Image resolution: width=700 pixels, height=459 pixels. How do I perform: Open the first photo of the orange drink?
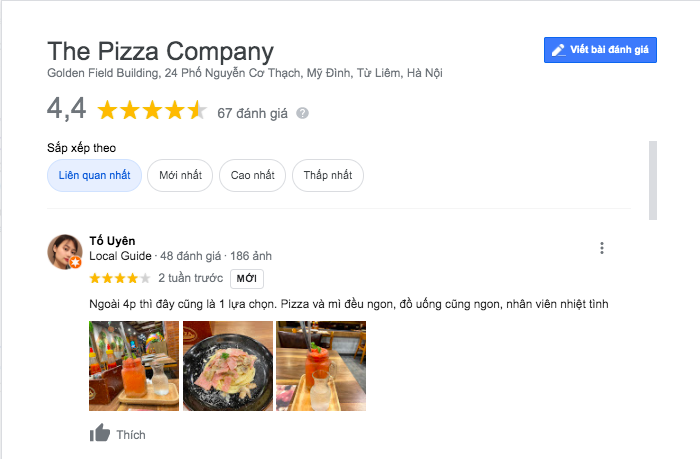(134, 366)
